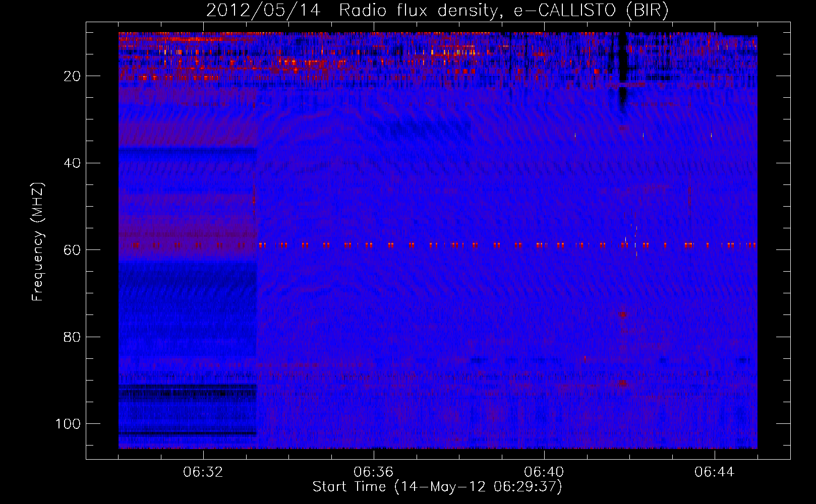Click the 'Frequency (MHZ)' axis label

[x=38, y=241]
